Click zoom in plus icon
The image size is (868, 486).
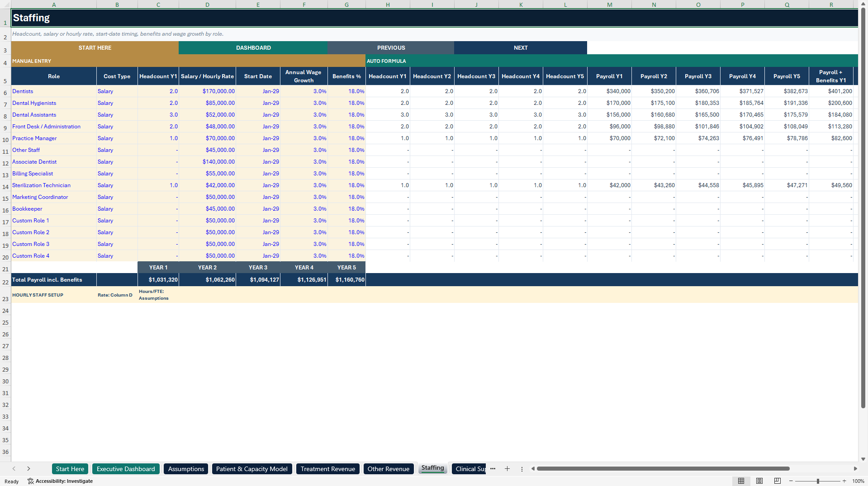coord(844,481)
